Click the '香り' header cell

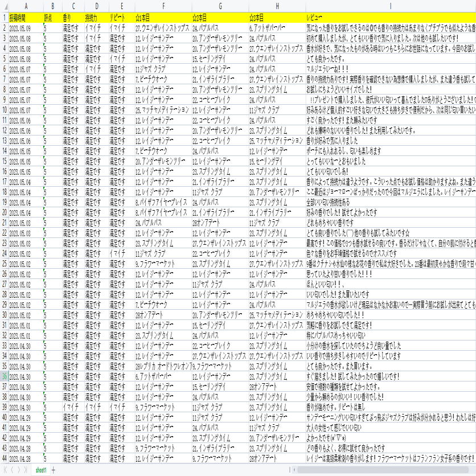click(73, 18)
